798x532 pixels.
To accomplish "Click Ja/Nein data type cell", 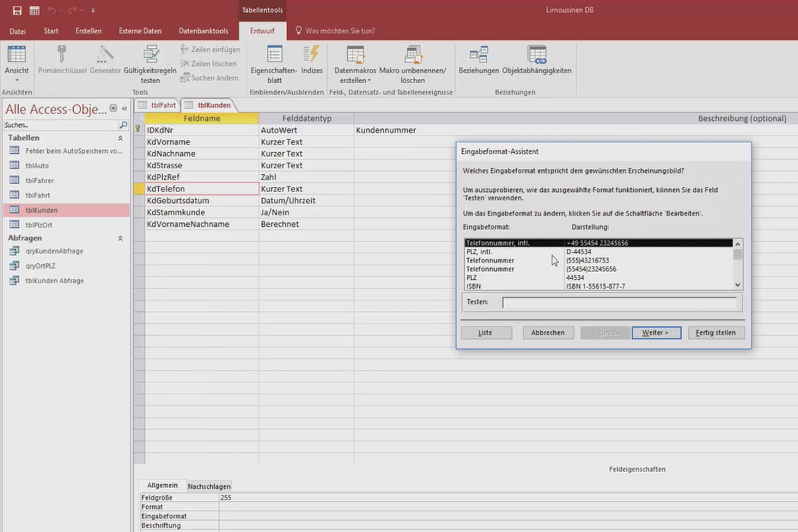I will pos(306,212).
